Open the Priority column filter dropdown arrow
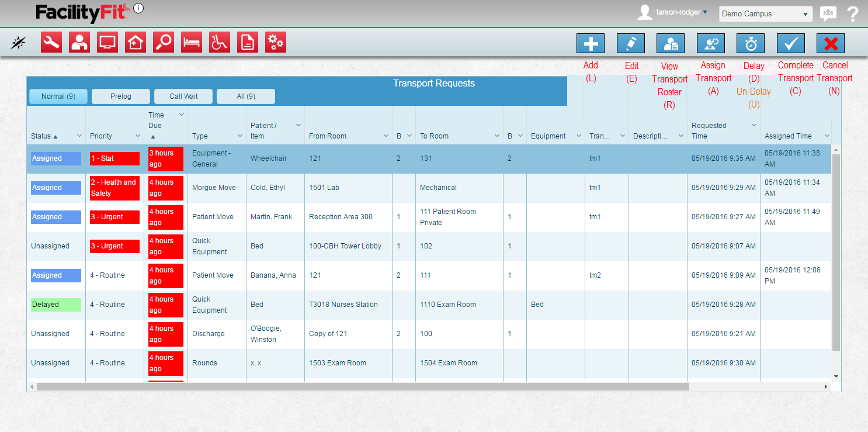 coord(138,136)
